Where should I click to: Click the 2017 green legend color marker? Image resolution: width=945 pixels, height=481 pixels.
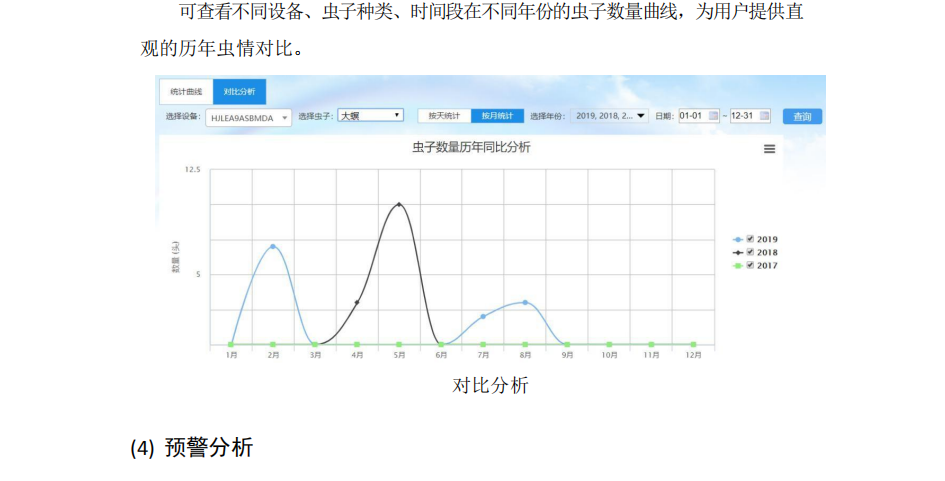coord(738,266)
